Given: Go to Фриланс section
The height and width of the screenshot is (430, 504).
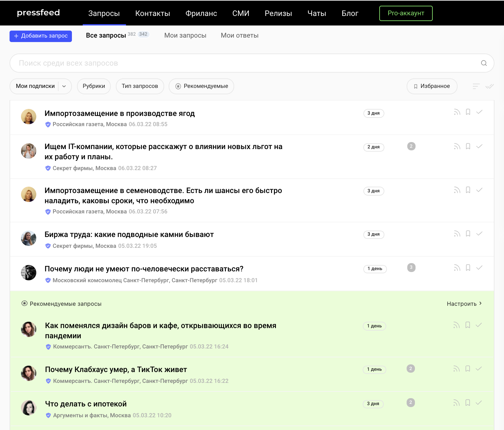Looking at the screenshot, I should (201, 13).
